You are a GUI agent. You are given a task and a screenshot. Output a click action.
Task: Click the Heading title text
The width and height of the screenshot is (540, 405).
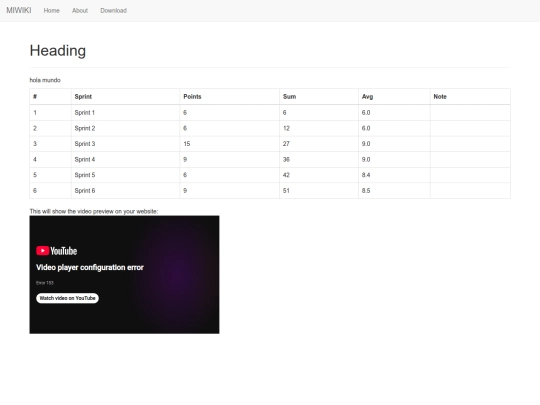(x=58, y=51)
